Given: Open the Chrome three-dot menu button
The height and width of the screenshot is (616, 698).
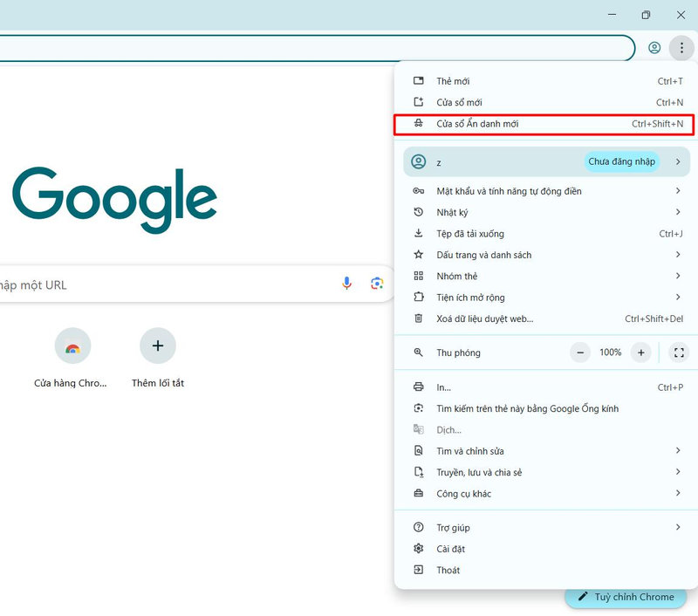Looking at the screenshot, I should [681, 48].
